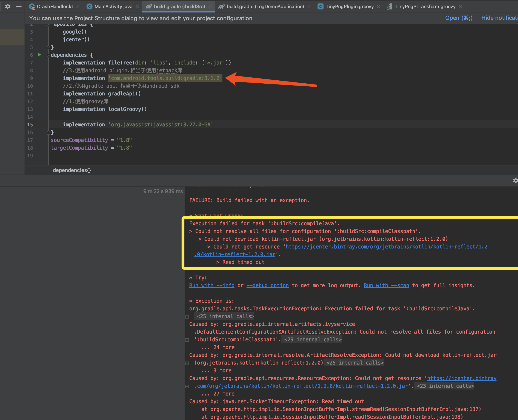Expand the 23 internal calls stack
This screenshot has width=518, height=420.
pyautogui.click(x=187, y=386)
